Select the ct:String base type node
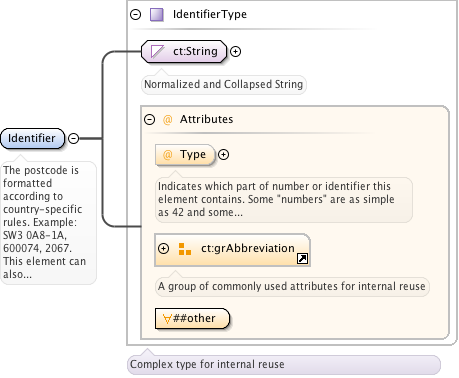The image size is (459, 378). pyautogui.click(x=184, y=52)
